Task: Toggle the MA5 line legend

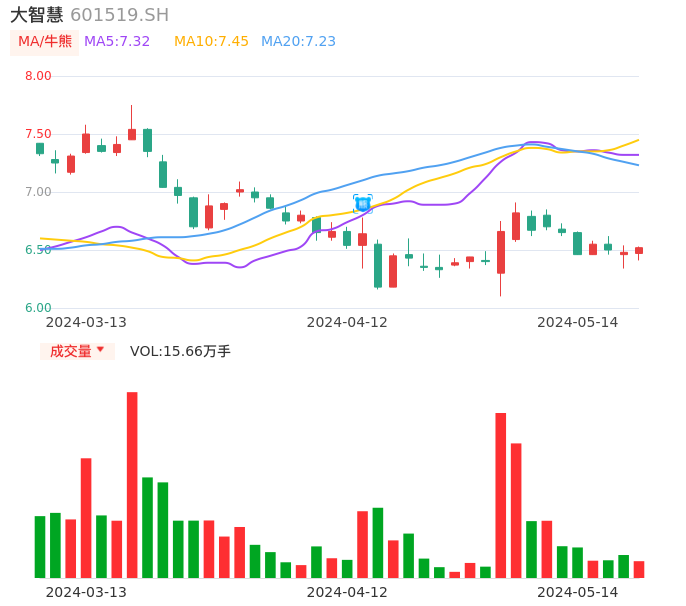Action: pos(117,42)
